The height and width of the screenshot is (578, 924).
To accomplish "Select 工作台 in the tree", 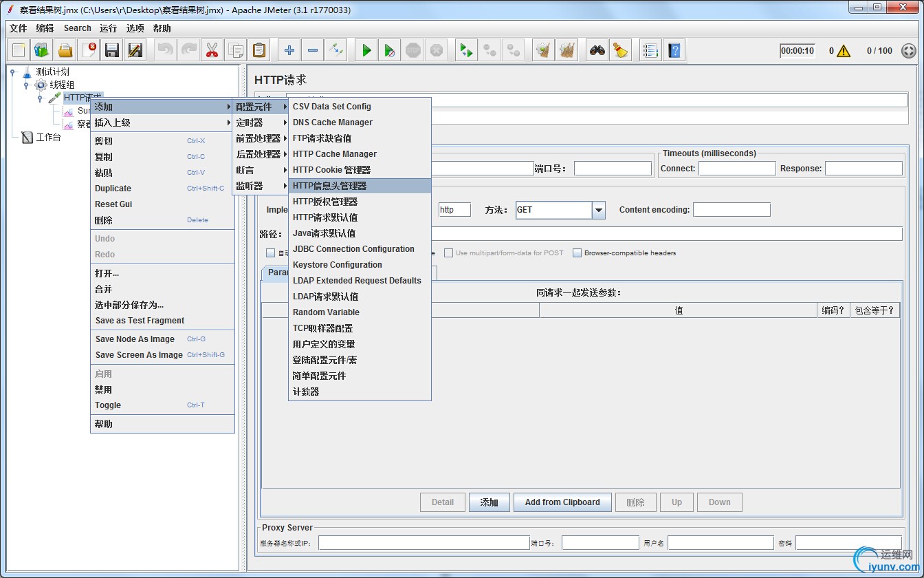I will pyautogui.click(x=48, y=138).
